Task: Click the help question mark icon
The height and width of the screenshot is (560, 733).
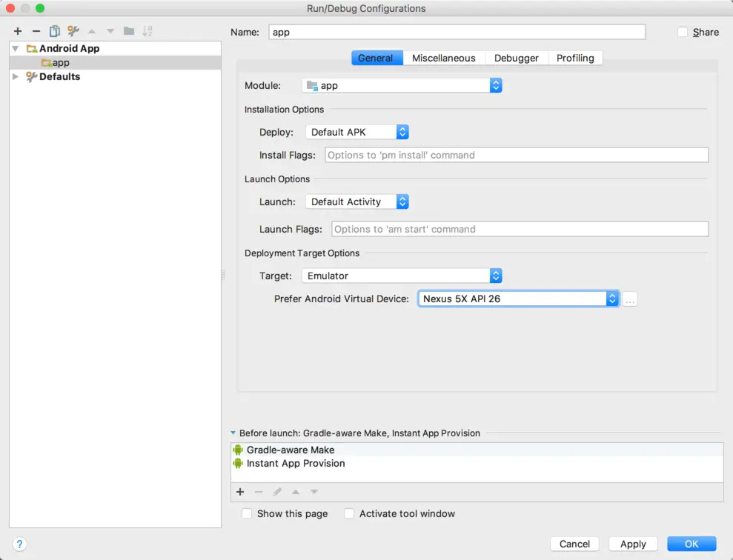Action: point(20,544)
